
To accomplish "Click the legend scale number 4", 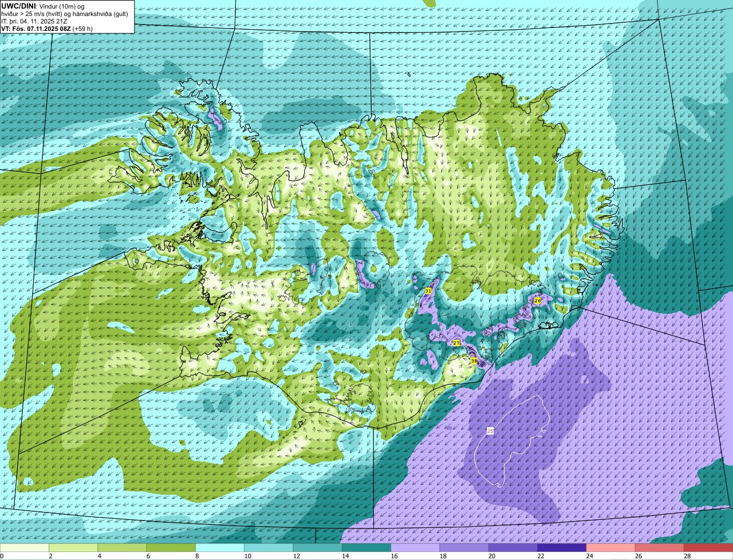I will click(x=99, y=556).
